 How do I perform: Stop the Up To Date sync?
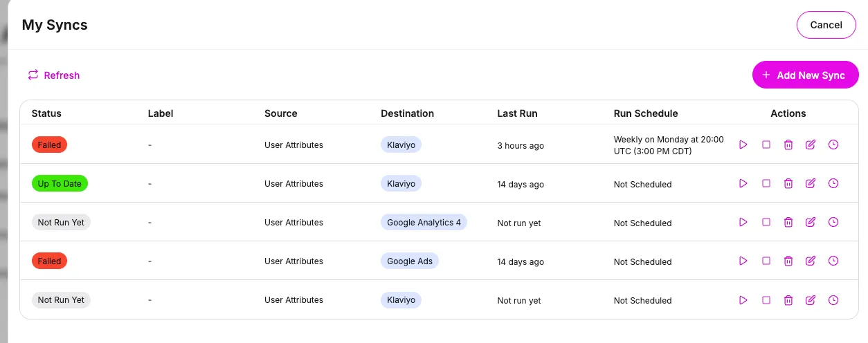[x=766, y=183]
